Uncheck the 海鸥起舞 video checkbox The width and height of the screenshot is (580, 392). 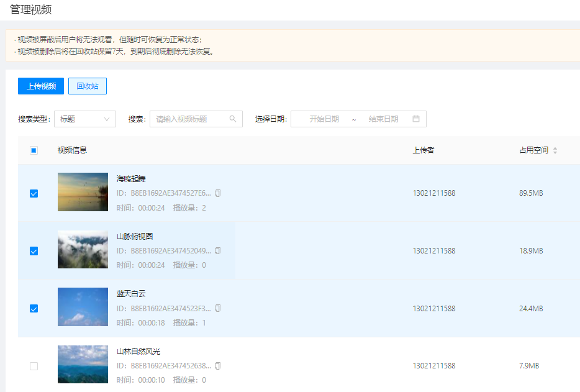tap(34, 193)
